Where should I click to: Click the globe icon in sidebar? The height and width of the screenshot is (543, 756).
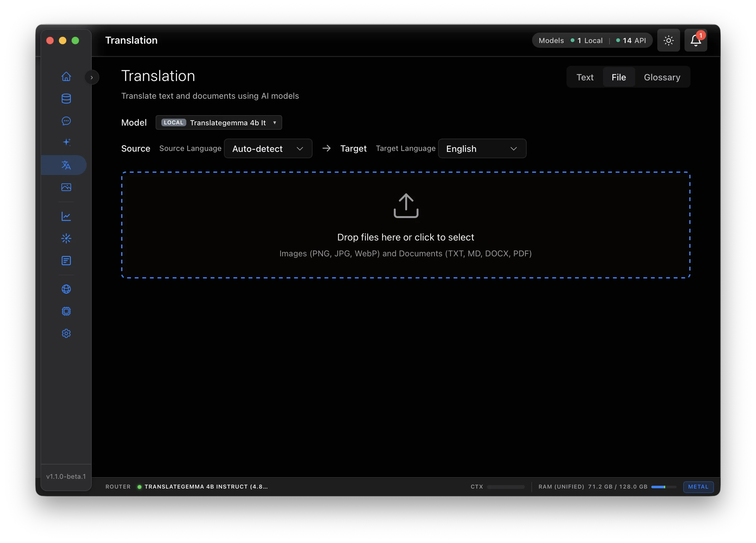point(66,289)
